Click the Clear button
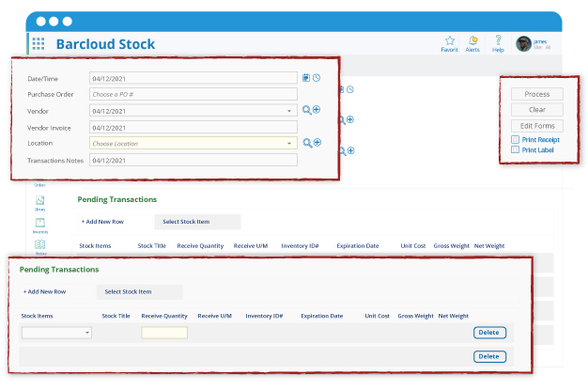The image size is (588, 390). point(537,110)
